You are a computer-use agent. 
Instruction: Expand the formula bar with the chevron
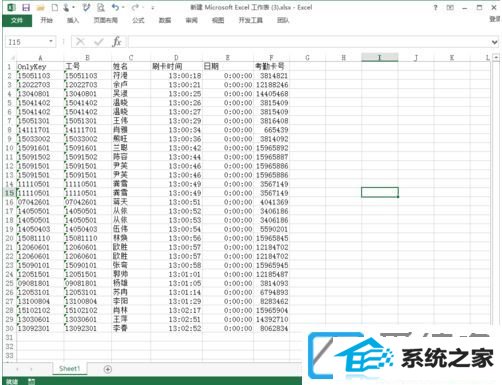point(494,42)
